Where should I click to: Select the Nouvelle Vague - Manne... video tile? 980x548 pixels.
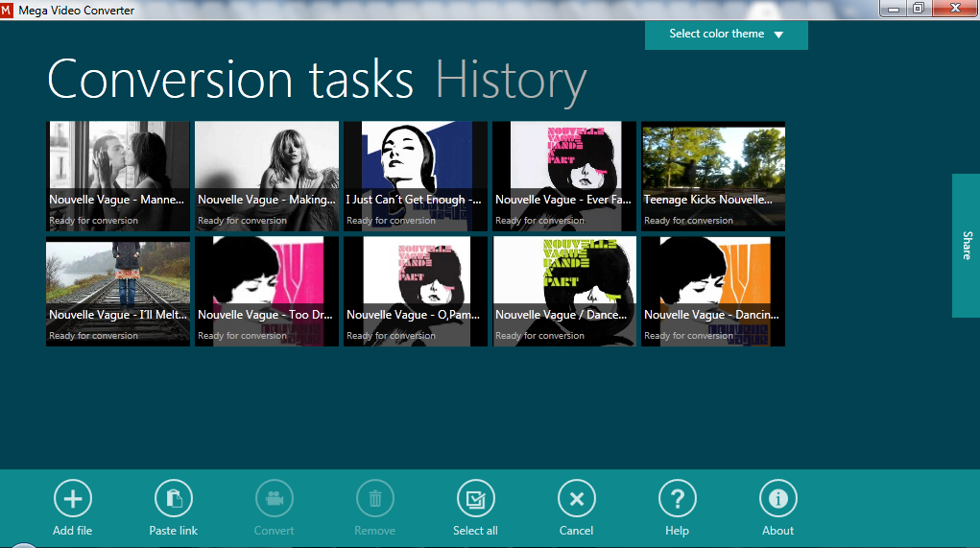pyautogui.click(x=118, y=177)
